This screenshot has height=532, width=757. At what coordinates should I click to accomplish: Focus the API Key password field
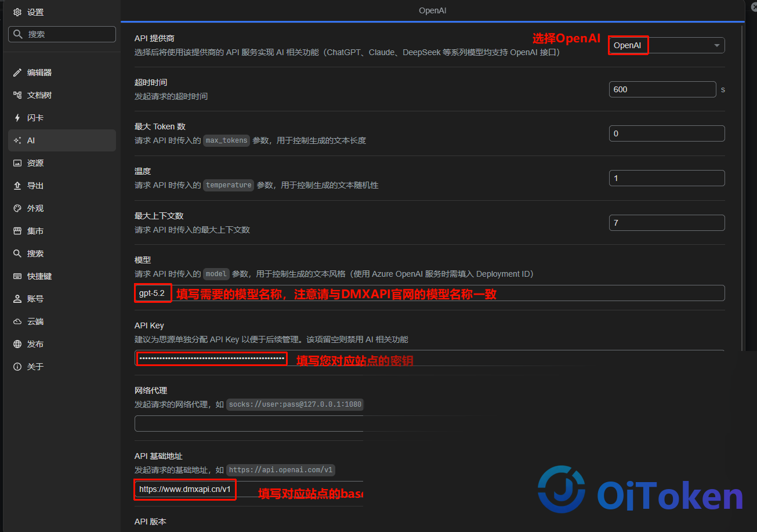point(429,359)
